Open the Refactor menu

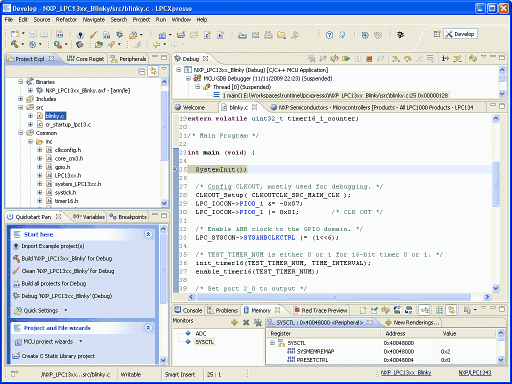66,20
